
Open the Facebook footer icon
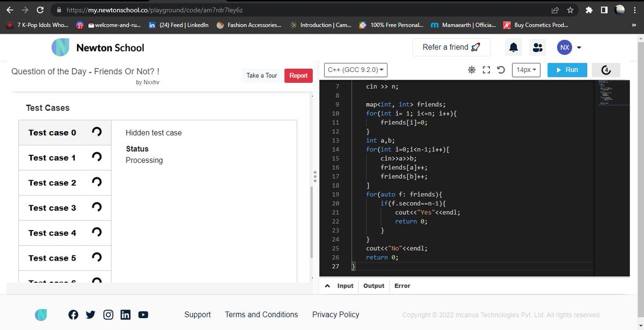point(74,315)
